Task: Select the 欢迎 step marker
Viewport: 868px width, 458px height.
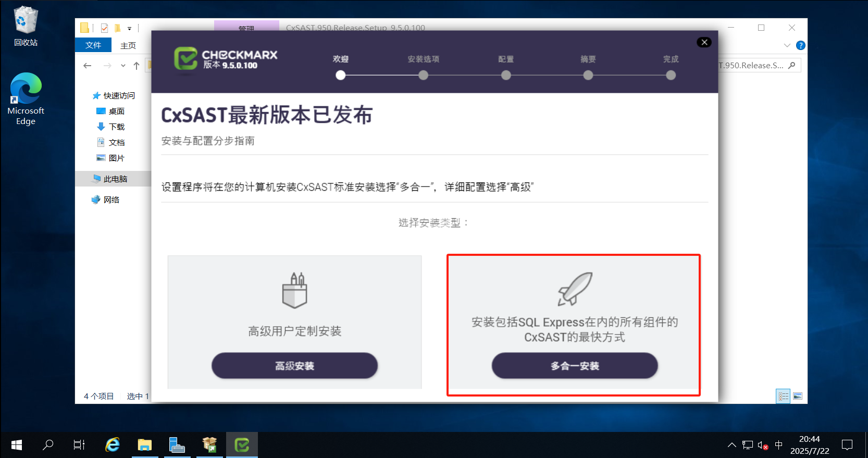Action: click(x=341, y=75)
